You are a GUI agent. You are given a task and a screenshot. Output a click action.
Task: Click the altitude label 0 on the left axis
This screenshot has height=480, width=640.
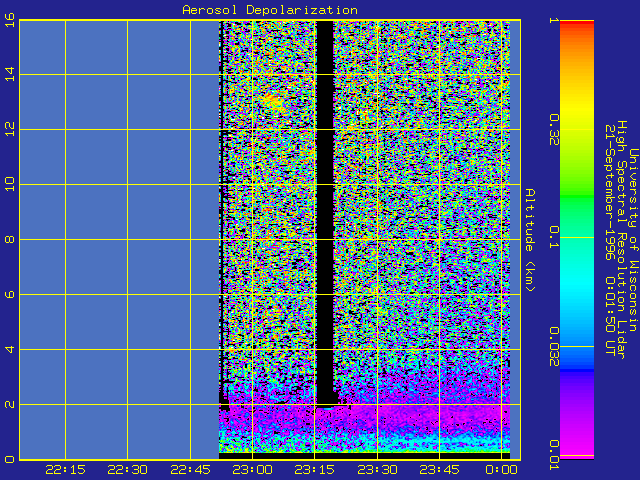pos(10,459)
